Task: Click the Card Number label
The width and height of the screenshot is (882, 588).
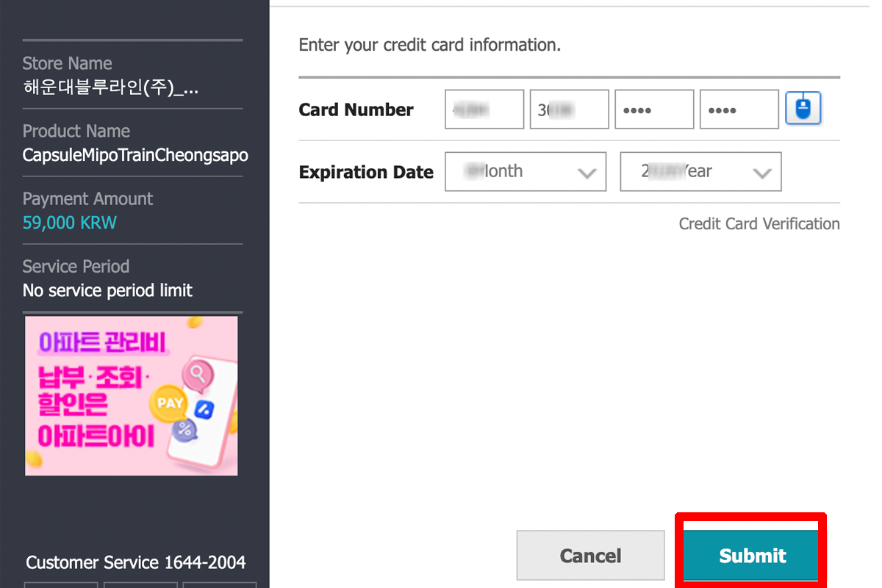Action: (x=356, y=110)
